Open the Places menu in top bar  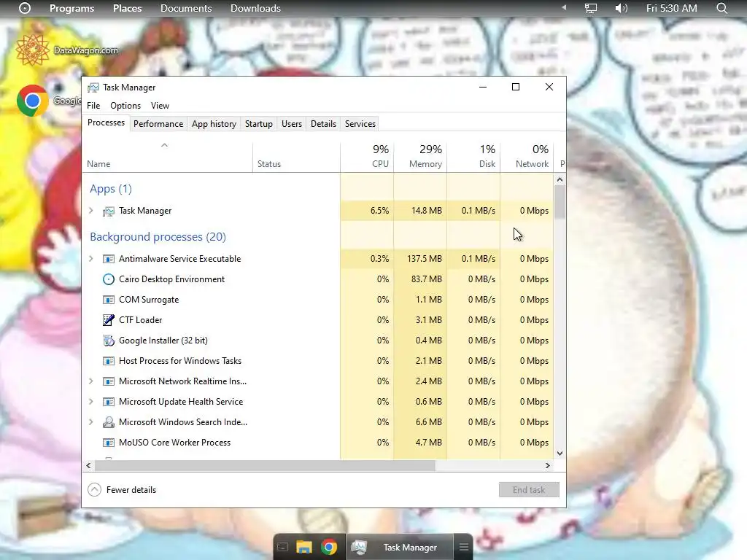127,8
